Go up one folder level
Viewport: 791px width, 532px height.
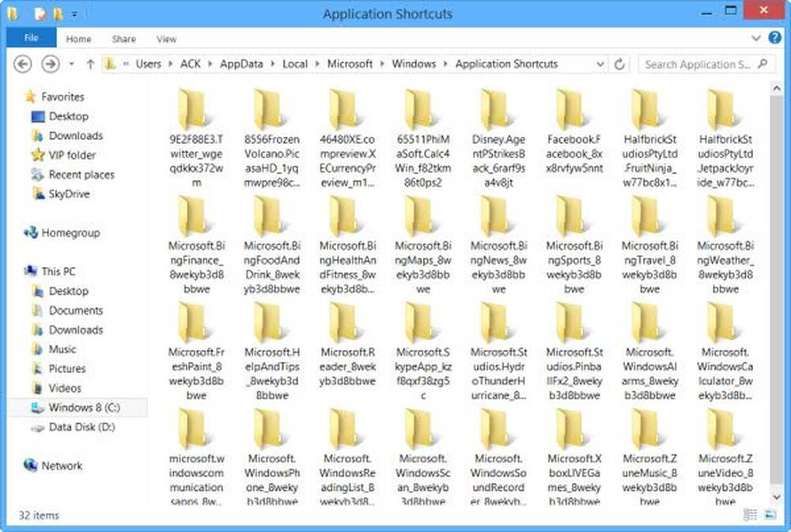[90, 64]
